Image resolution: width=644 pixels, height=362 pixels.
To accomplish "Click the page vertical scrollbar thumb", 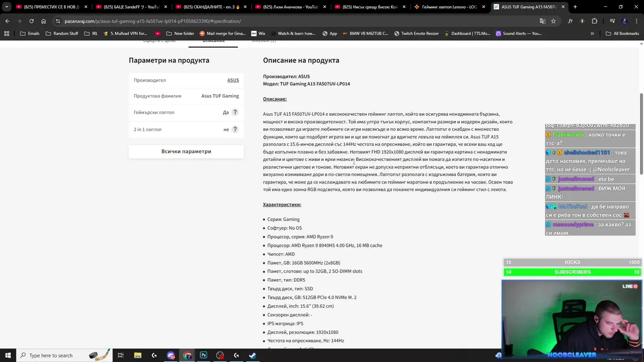I will pyautogui.click(x=641, y=134).
